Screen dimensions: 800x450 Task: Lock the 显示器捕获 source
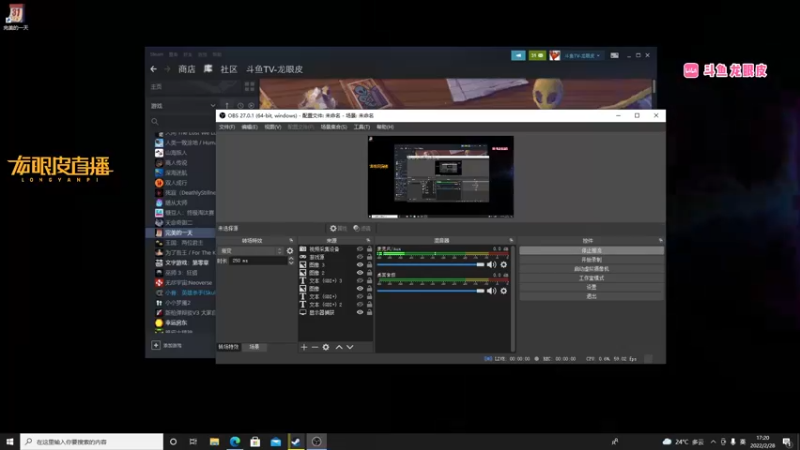pos(369,312)
